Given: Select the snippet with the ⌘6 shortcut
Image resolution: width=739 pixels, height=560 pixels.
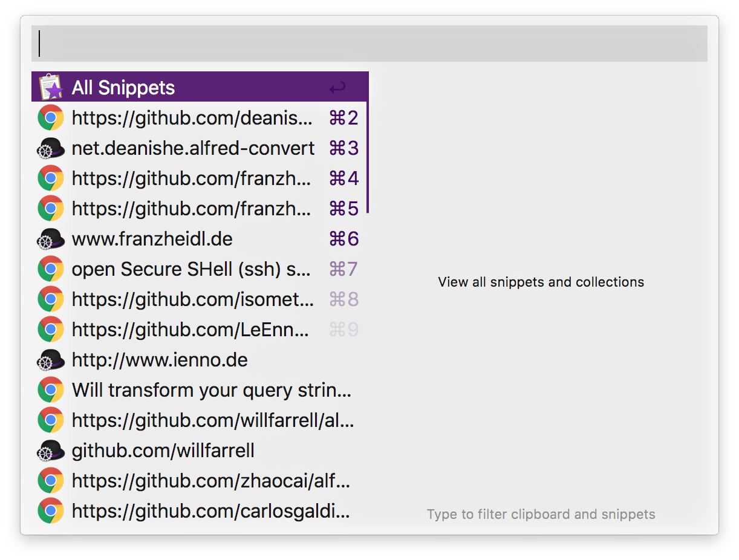Looking at the screenshot, I should click(181, 238).
